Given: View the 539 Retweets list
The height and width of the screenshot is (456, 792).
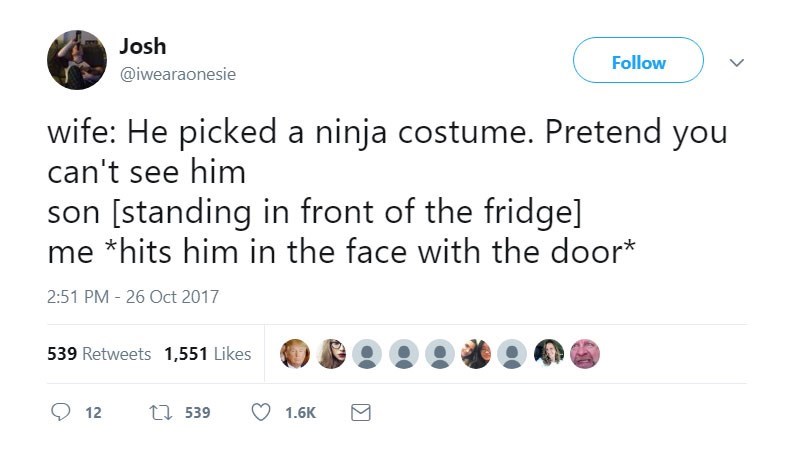Looking at the screenshot, I should point(99,354).
